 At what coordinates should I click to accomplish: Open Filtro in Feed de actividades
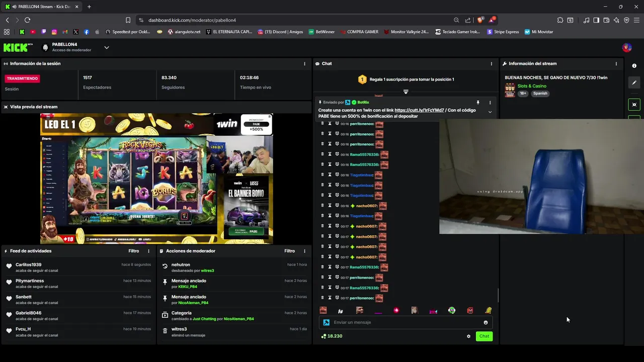(x=133, y=251)
